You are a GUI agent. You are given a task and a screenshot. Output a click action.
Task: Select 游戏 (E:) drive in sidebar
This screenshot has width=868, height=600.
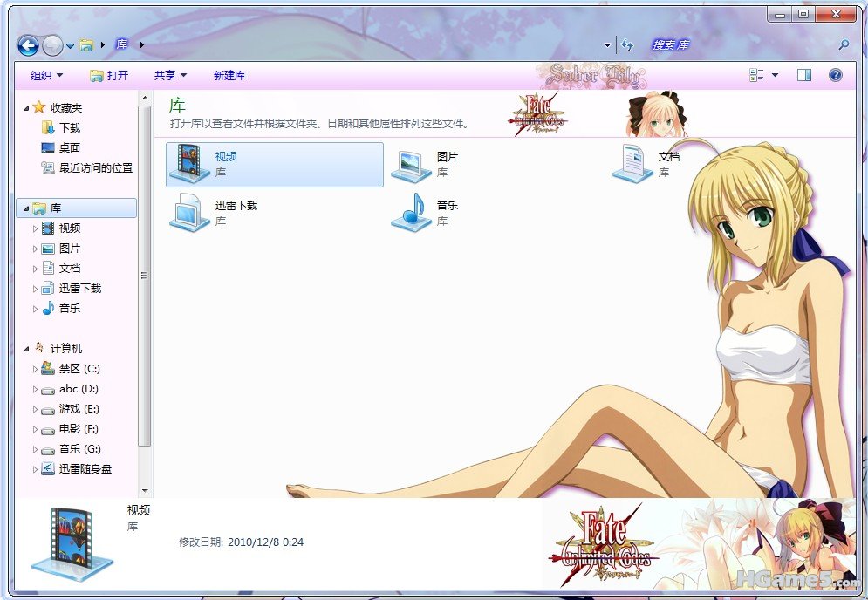click(x=79, y=409)
